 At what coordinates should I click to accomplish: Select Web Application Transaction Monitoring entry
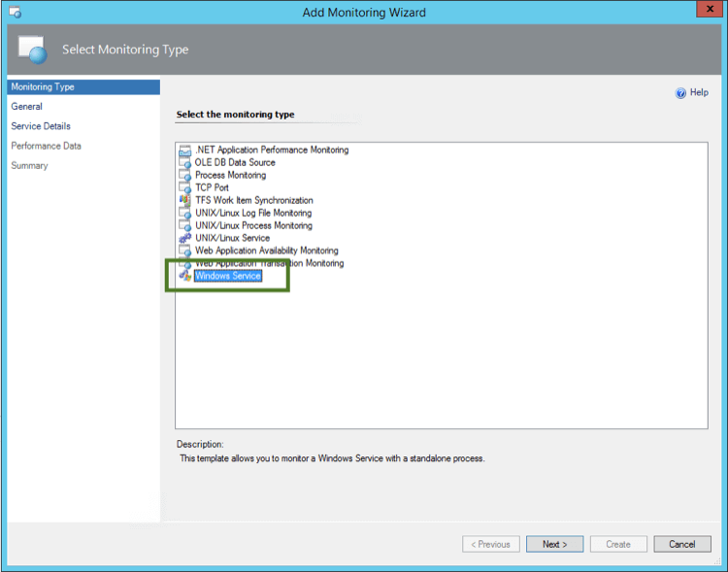pos(269,263)
